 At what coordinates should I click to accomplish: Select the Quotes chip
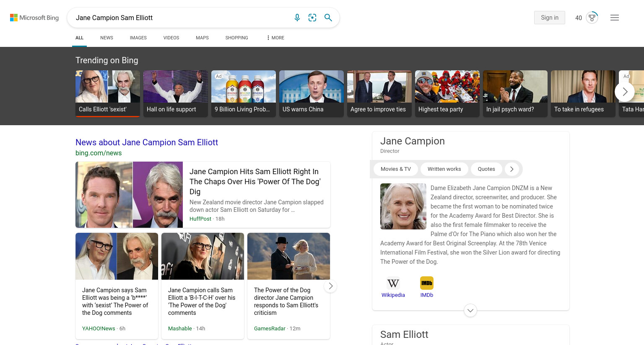coord(486,169)
